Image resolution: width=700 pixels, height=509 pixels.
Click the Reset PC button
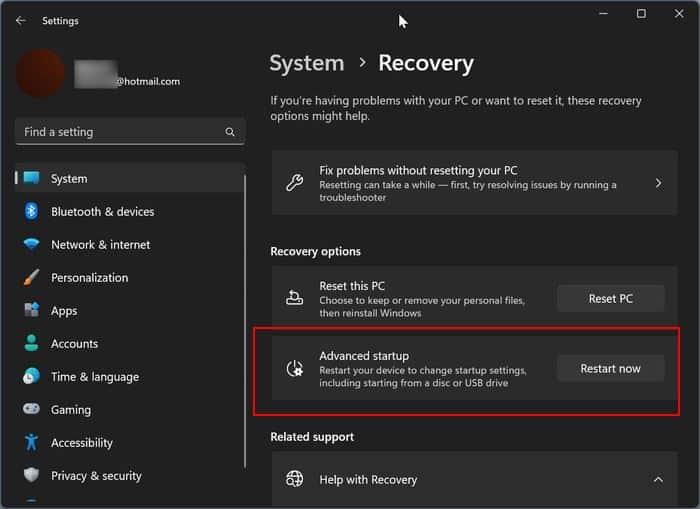click(x=610, y=299)
